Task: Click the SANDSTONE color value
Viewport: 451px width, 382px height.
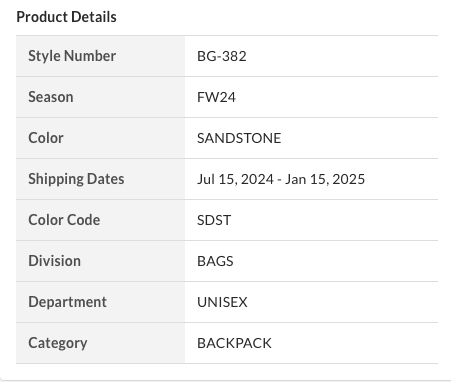Action: (x=239, y=138)
